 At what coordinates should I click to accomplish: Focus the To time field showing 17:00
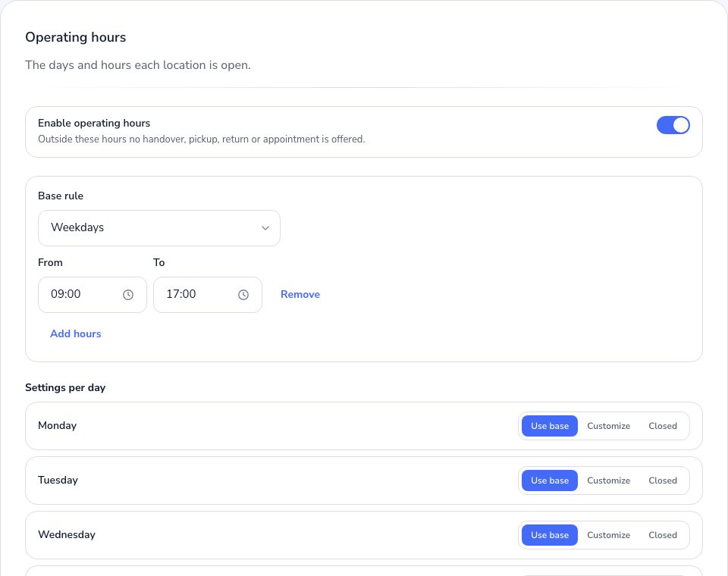tap(208, 295)
